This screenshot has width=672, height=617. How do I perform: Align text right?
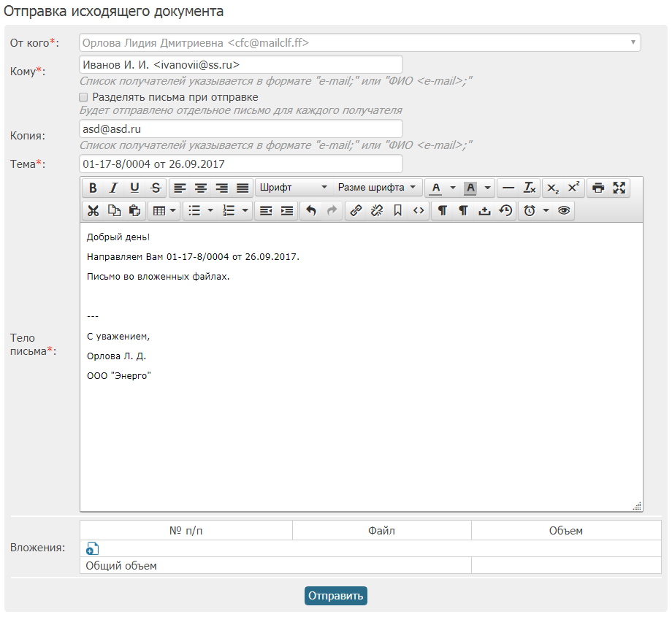pos(221,188)
